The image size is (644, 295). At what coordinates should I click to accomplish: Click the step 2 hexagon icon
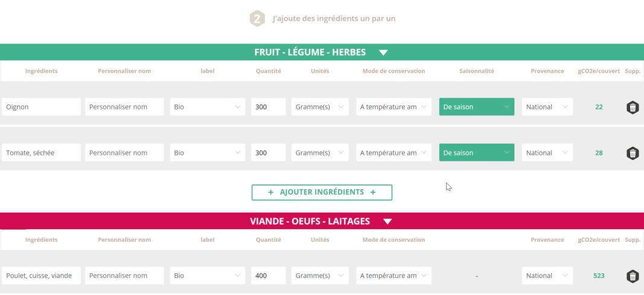257,19
